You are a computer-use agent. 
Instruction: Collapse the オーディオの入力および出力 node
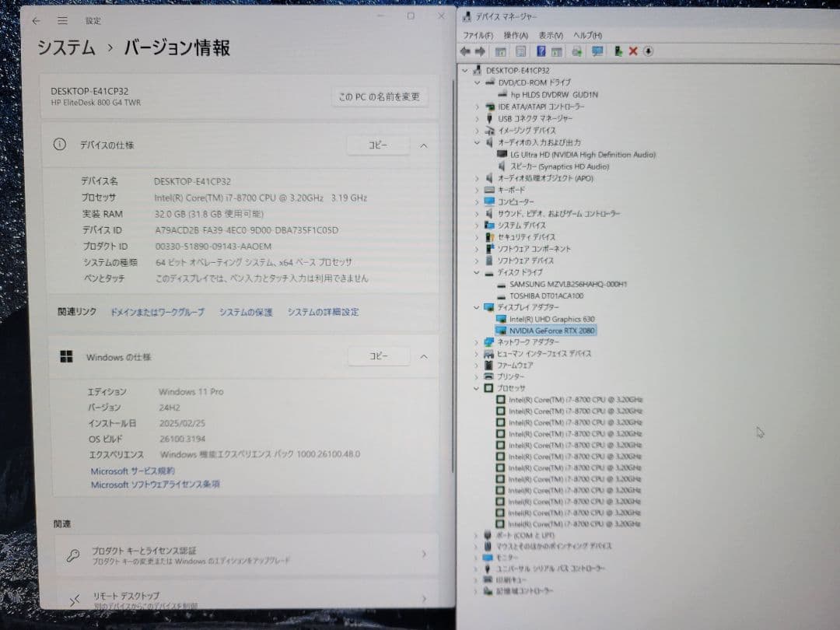pyautogui.click(x=477, y=142)
